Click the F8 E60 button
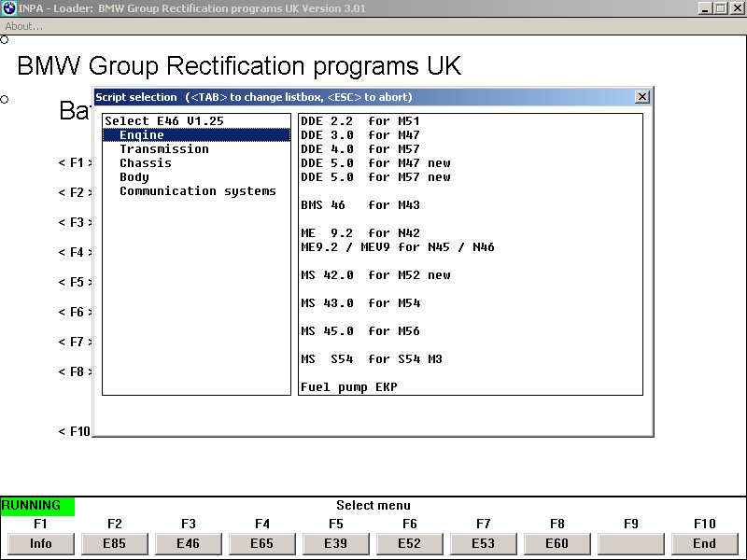 click(x=557, y=544)
